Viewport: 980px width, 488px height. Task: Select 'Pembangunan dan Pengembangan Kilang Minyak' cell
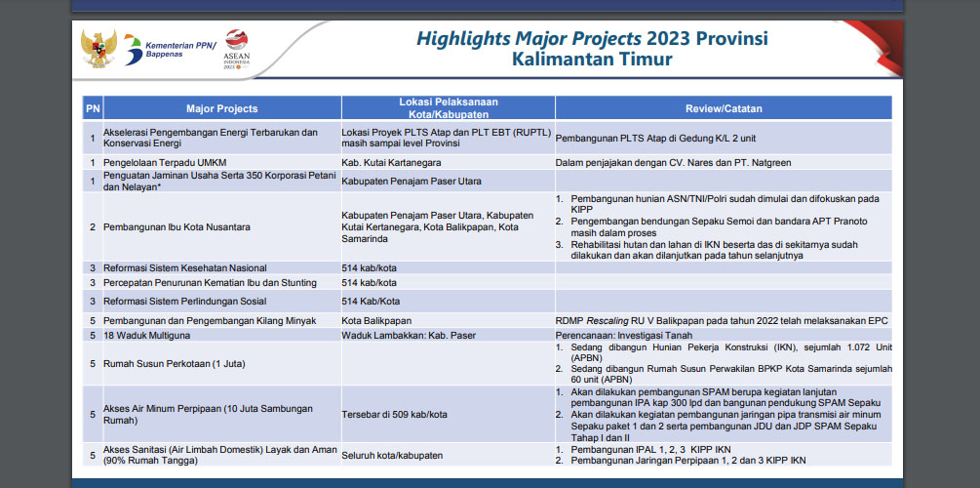[222, 321]
